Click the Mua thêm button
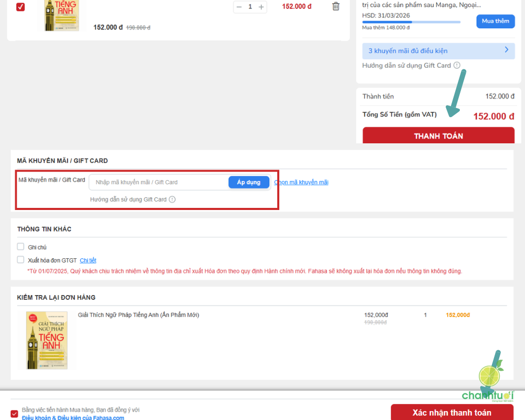The height and width of the screenshot is (420, 525). [x=495, y=21]
